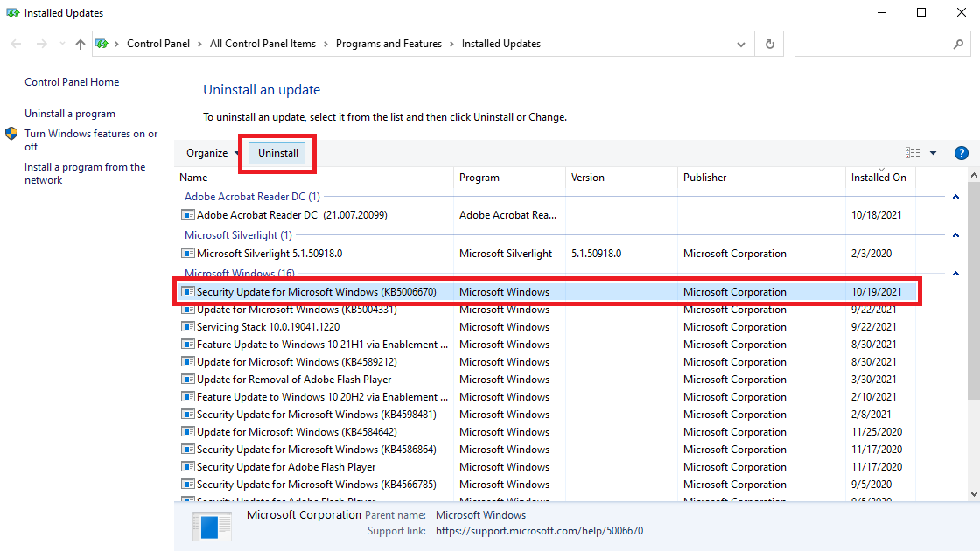Click the details pane update thumbnail
The height and width of the screenshot is (551, 980).
click(x=212, y=526)
